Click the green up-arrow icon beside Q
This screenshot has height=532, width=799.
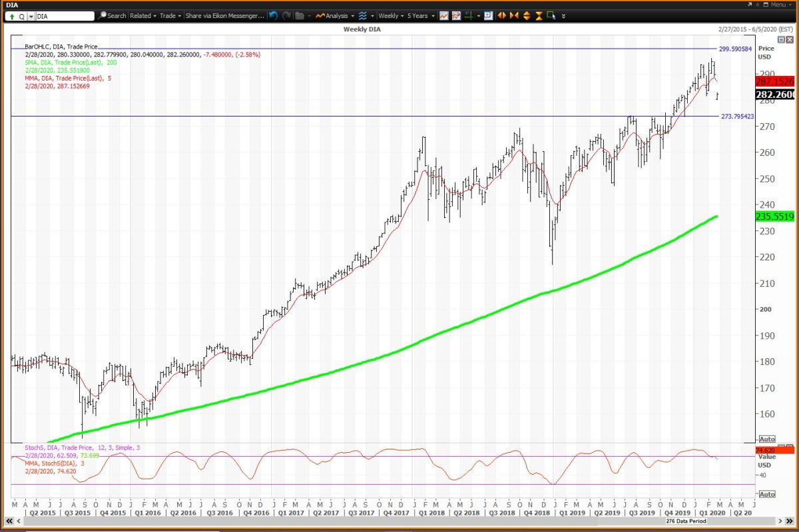(x=12, y=16)
